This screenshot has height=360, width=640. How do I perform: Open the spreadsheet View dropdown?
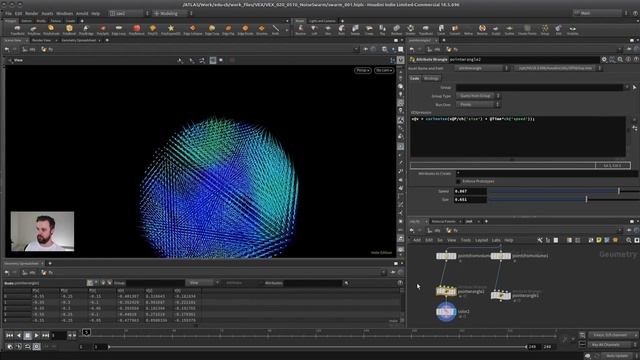tap(202, 283)
